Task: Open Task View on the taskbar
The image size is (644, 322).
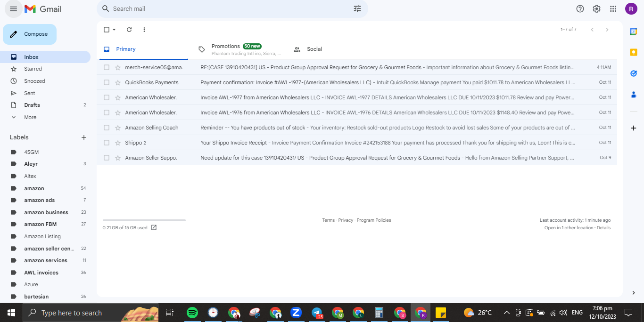Action: (170, 313)
